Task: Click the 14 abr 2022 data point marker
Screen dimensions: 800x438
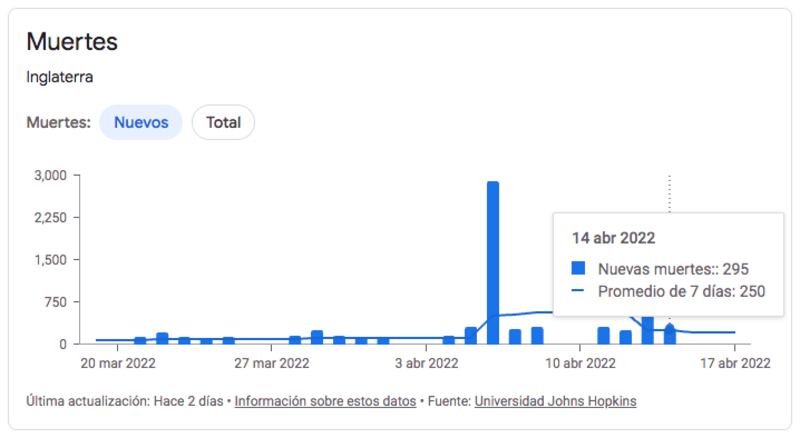Action: point(670,327)
